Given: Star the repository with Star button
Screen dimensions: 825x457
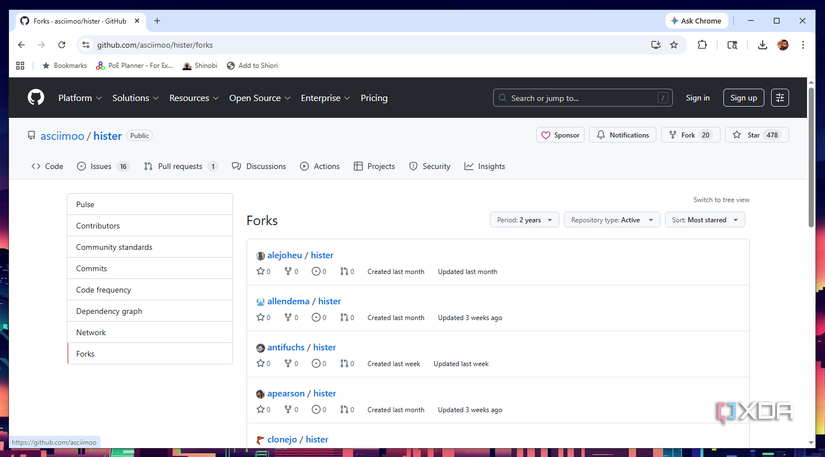Looking at the screenshot, I should pyautogui.click(x=757, y=135).
